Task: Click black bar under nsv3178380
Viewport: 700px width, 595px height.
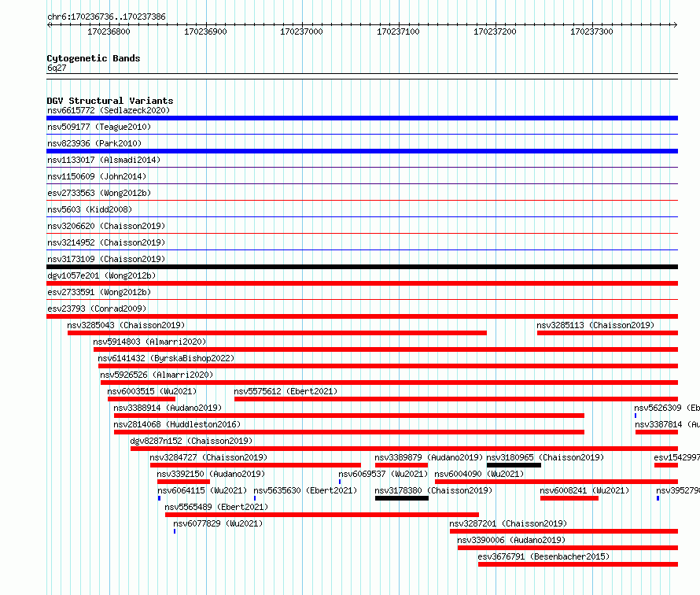Action: (402, 498)
